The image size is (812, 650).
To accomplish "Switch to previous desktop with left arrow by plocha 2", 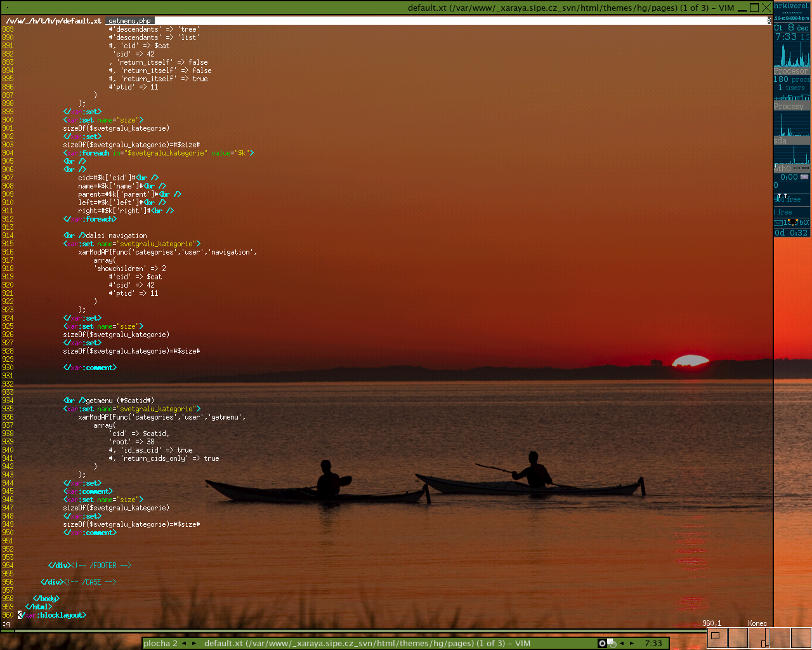I will click(x=185, y=643).
